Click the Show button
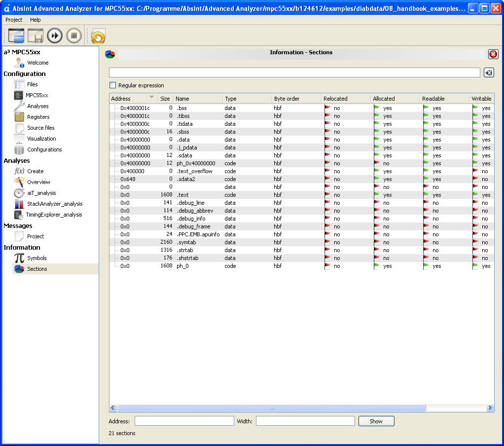 point(376,421)
